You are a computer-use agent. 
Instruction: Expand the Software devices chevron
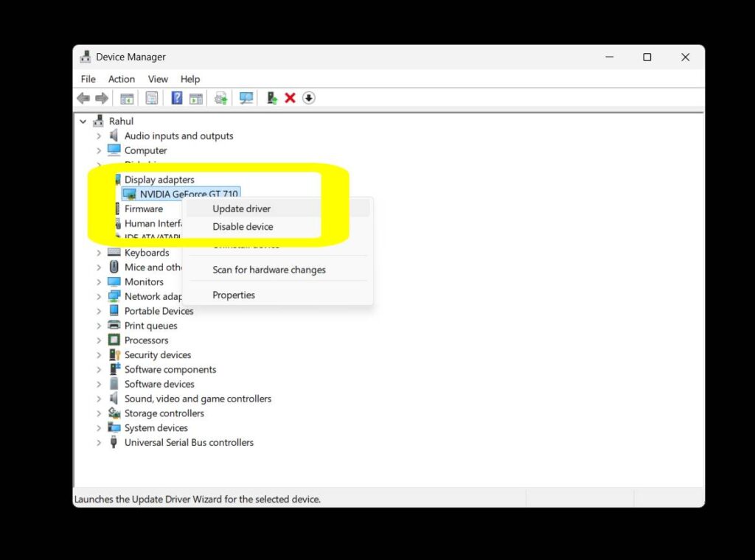pos(99,384)
